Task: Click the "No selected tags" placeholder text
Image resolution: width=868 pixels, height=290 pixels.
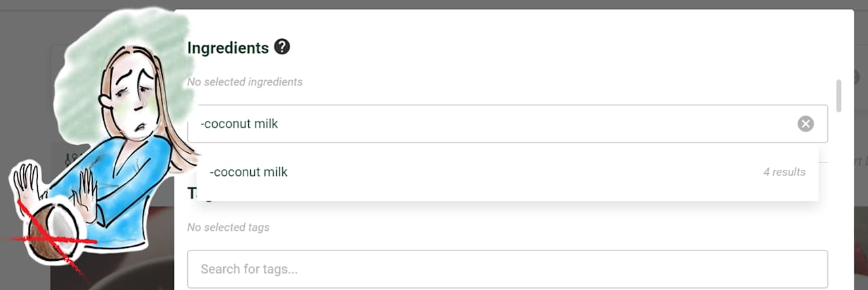Action: point(228,228)
